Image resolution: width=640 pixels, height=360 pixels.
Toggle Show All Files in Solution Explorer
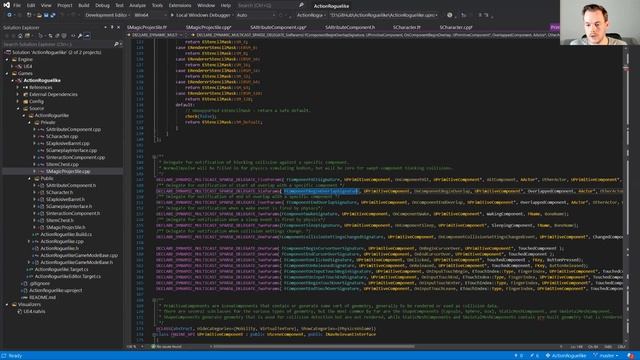[64, 36]
